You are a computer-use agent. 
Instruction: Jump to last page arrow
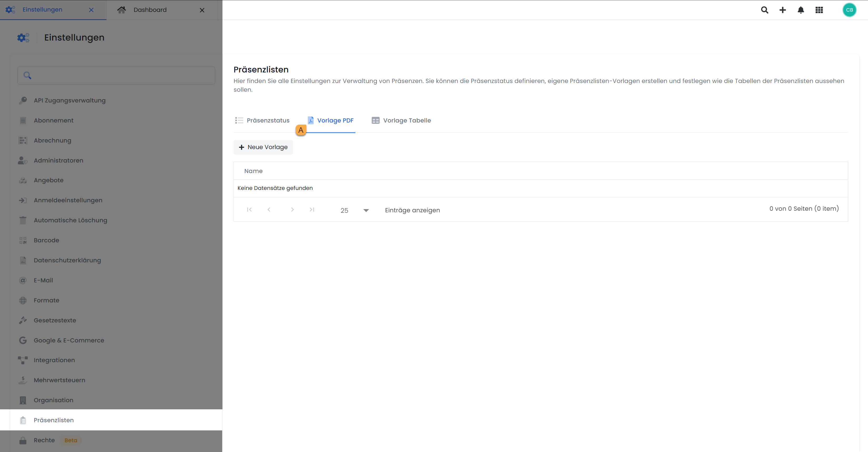pos(312,210)
